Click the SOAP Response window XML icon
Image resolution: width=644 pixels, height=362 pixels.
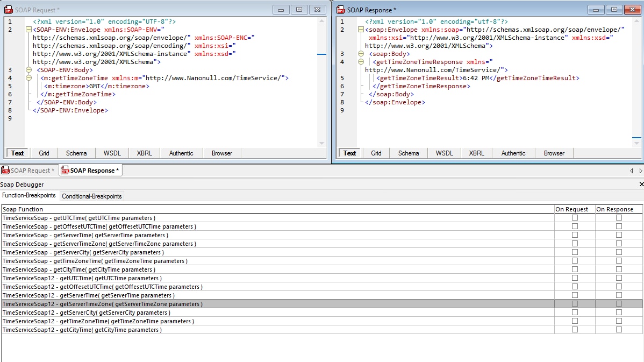341,10
